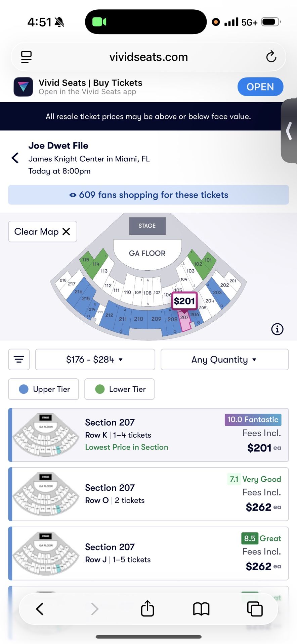
Task: Tap the Vivid Seats app logo
Action: coord(23,87)
